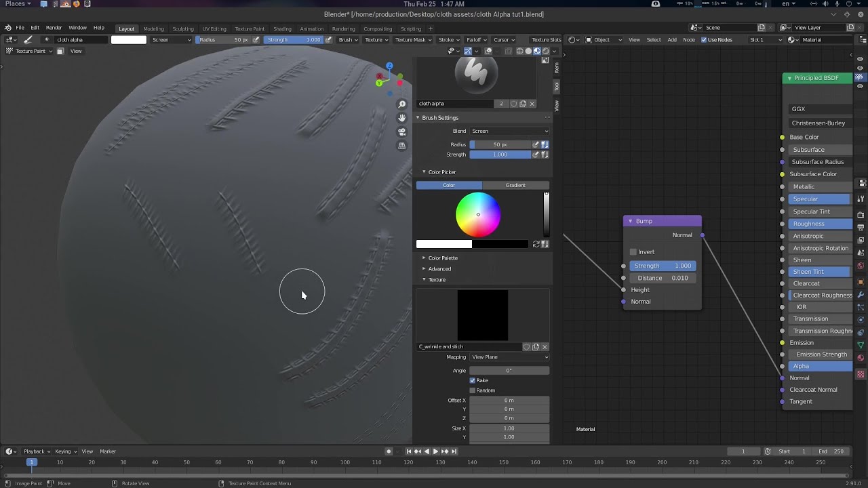The image size is (868, 488).
Task: Open the Mapping dropdown showing View Plane
Action: point(509,357)
